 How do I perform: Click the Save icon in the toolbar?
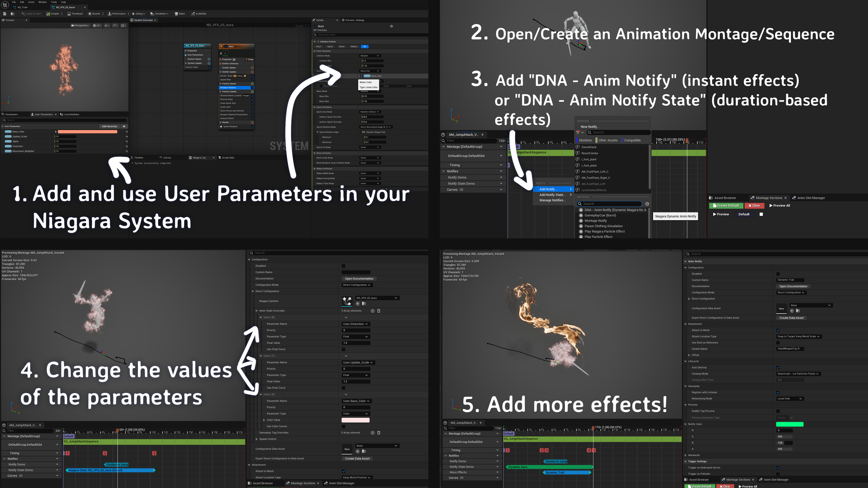(x=4, y=14)
